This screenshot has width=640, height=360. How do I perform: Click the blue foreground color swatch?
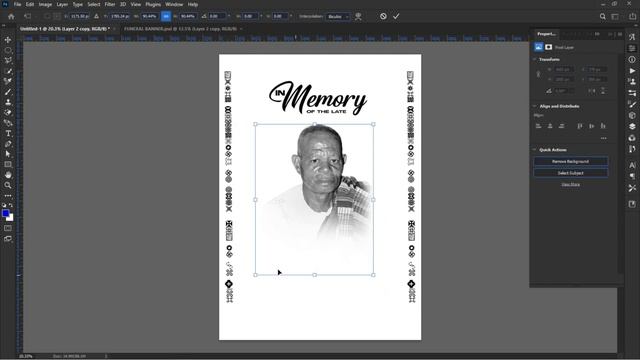tap(5, 213)
